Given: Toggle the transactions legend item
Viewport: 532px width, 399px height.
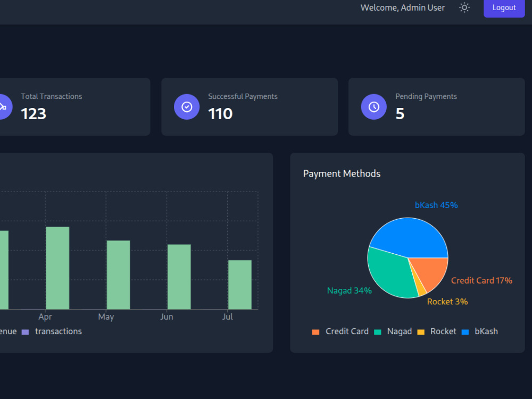Looking at the screenshot, I should 52,331.
